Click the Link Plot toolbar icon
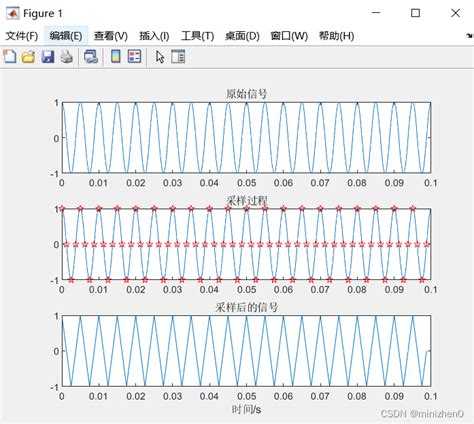This screenshot has width=474, height=424. (91, 56)
